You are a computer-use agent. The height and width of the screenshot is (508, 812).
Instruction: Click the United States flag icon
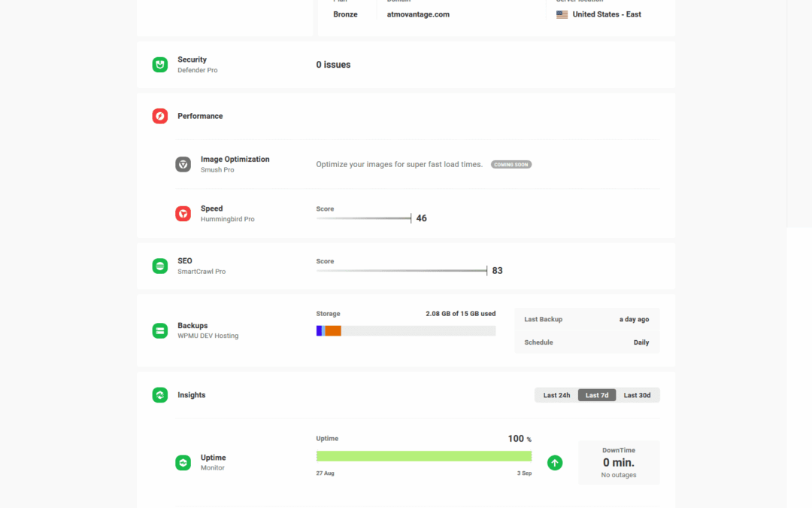tap(562, 14)
